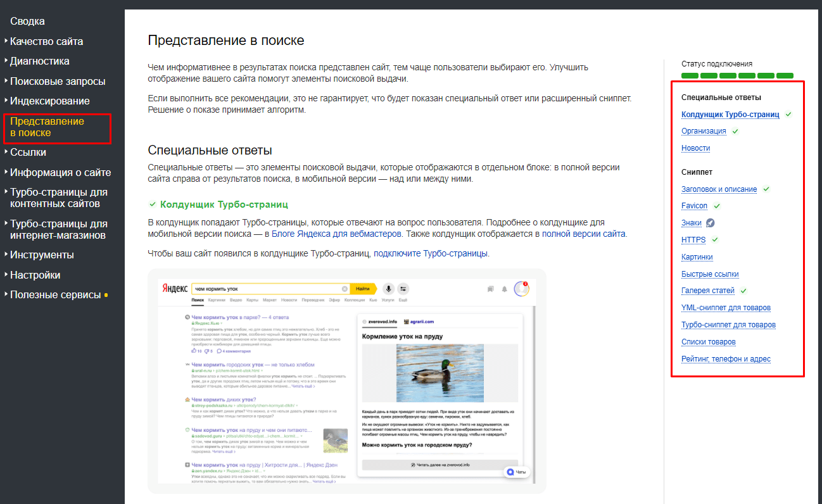Jump to Заголовок и описание link

(719, 189)
